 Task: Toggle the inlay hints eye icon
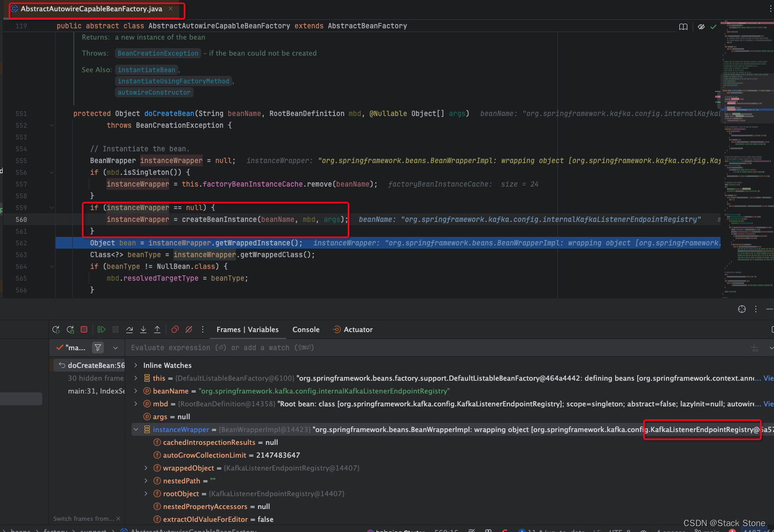701,27
